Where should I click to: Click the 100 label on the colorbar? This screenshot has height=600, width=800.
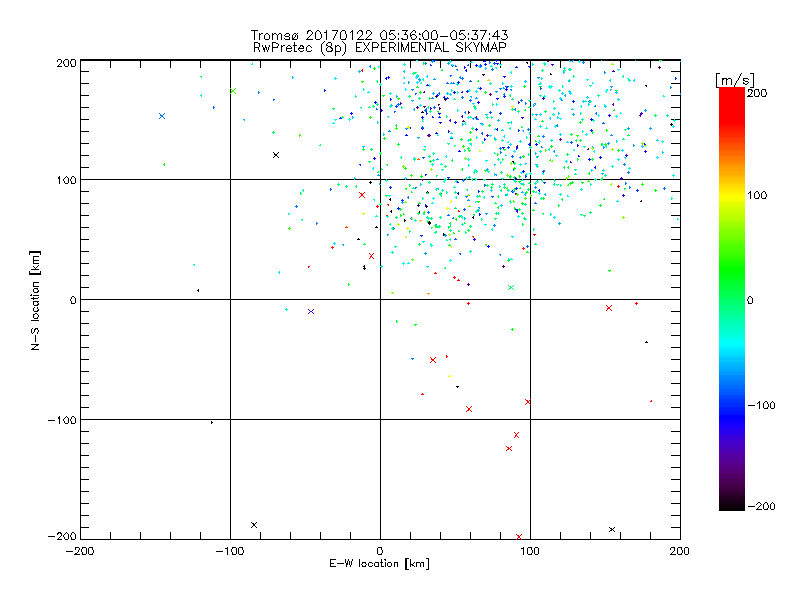click(x=757, y=195)
